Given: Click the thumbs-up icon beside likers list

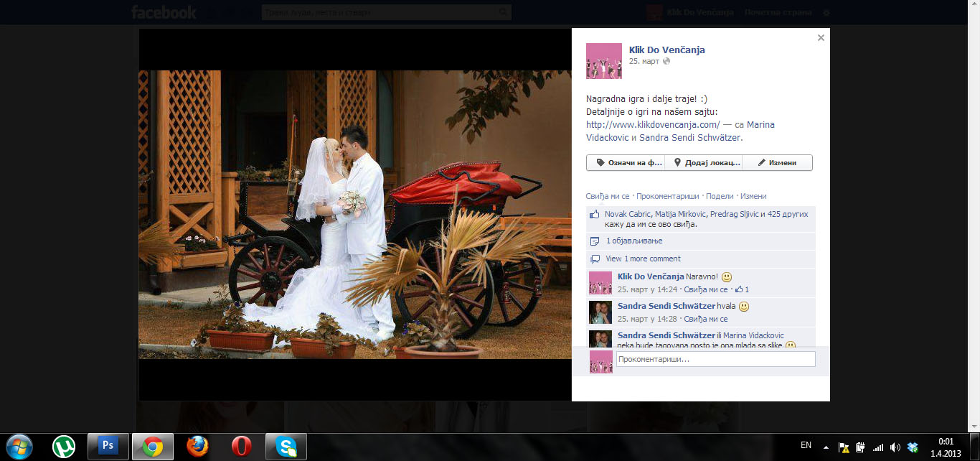Looking at the screenshot, I should [x=594, y=215].
